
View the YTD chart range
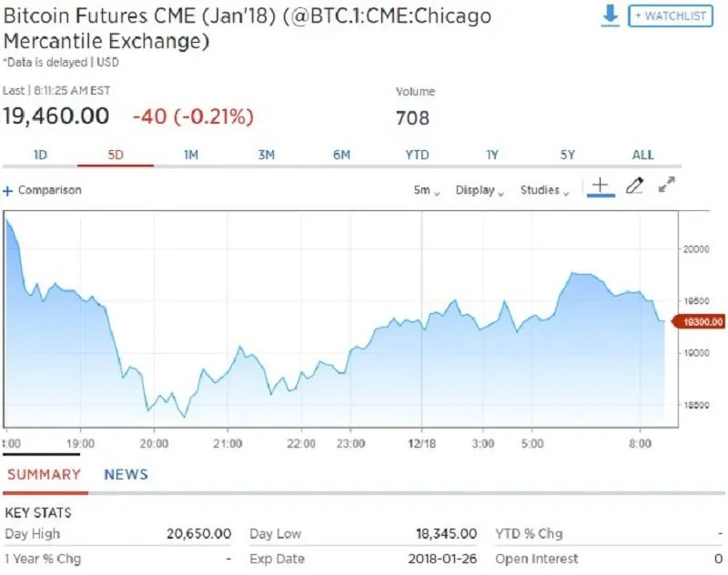pos(417,155)
